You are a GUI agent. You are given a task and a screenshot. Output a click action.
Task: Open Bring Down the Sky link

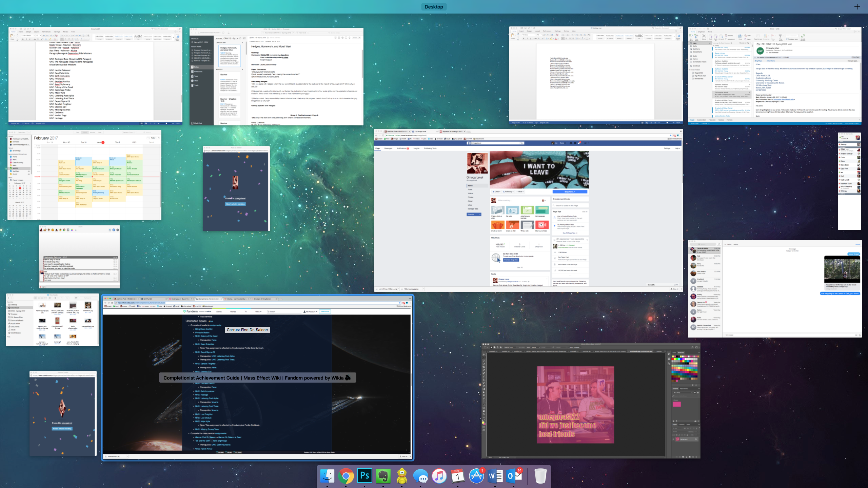tap(204, 329)
